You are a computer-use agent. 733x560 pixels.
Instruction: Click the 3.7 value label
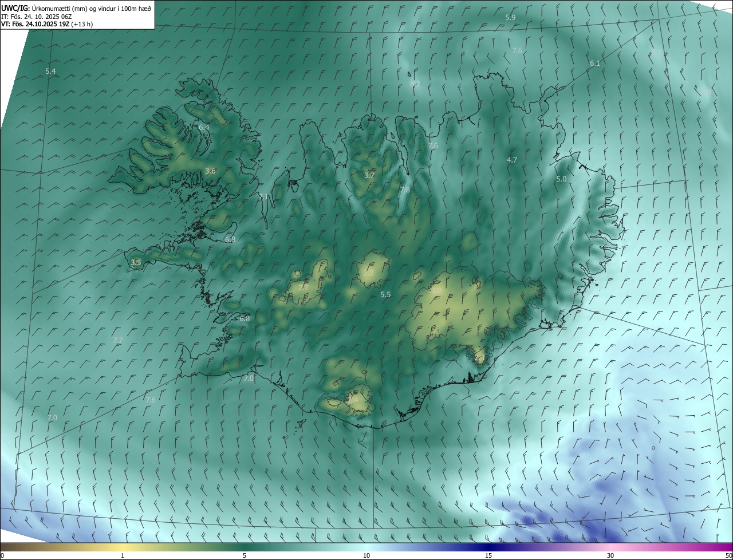pos(369,176)
